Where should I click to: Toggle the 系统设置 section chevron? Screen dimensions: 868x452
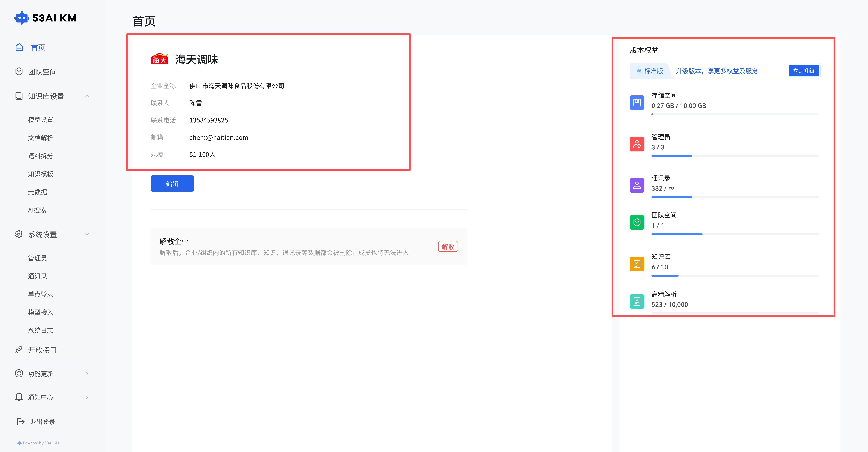pos(87,234)
